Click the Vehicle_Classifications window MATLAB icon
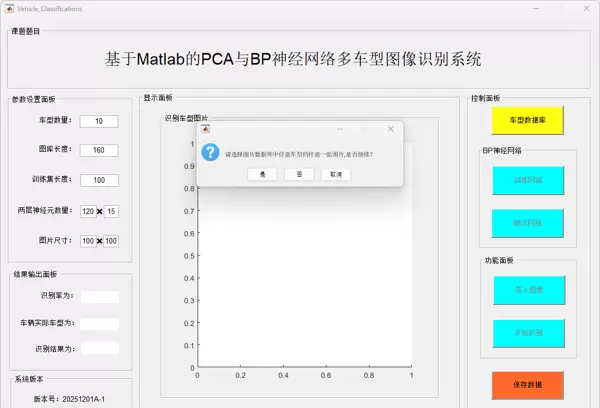 click(x=9, y=8)
